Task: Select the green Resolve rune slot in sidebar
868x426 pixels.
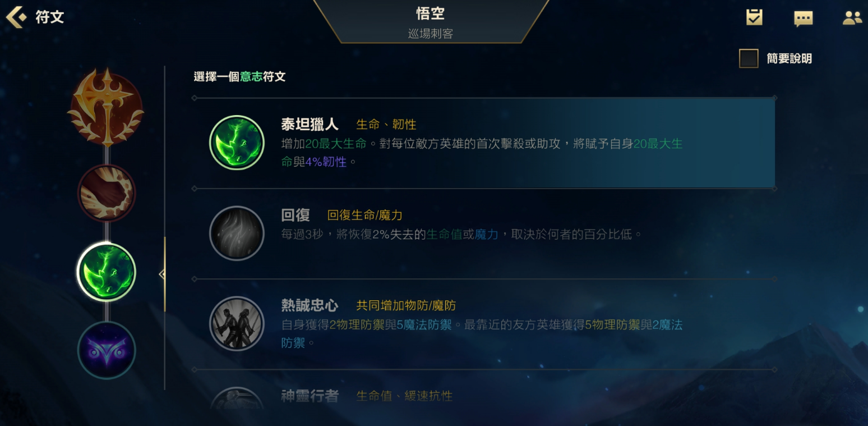Action: (x=107, y=272)
